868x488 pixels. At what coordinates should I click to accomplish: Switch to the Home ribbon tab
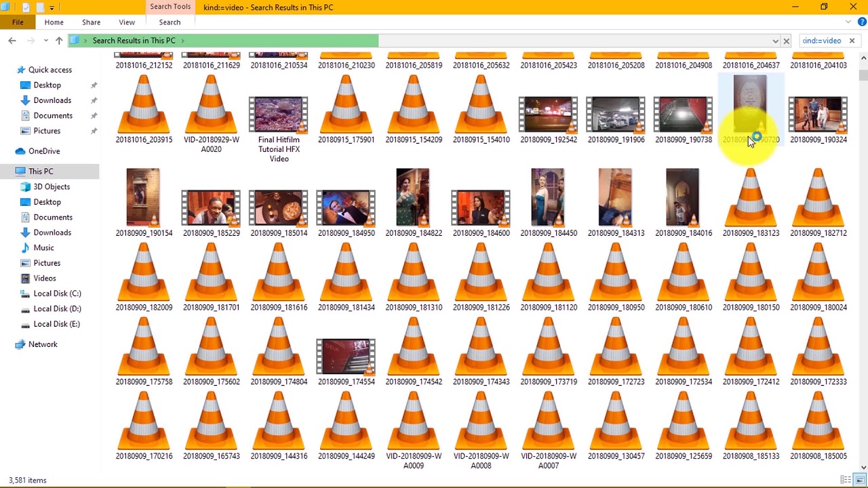click(54, 22)
